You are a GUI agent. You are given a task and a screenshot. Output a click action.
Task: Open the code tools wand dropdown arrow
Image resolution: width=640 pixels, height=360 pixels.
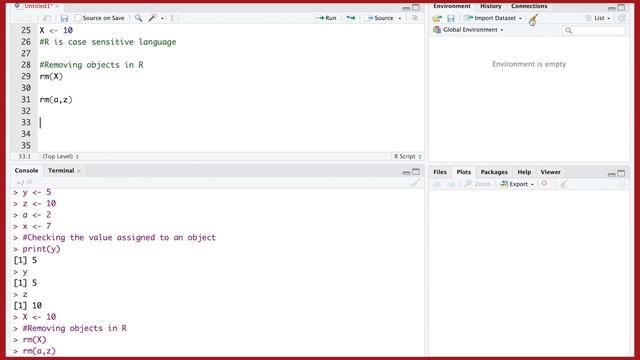(162, 18)
